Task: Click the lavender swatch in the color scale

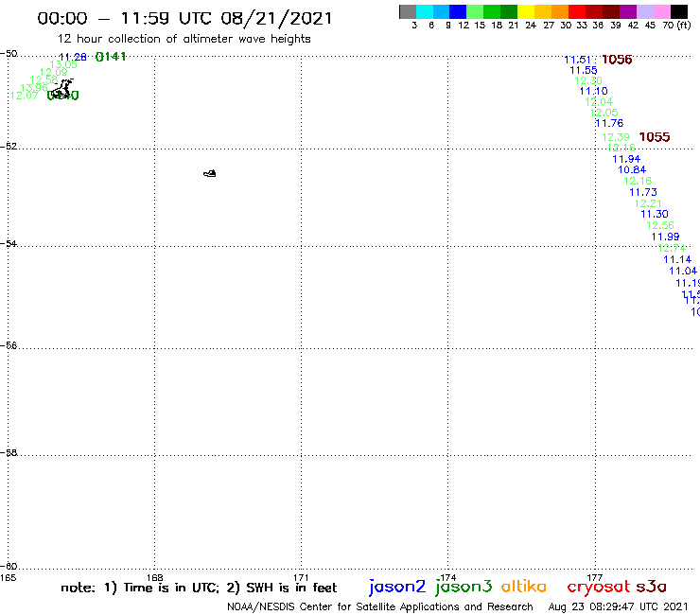Action: click(x=644, y=11)
